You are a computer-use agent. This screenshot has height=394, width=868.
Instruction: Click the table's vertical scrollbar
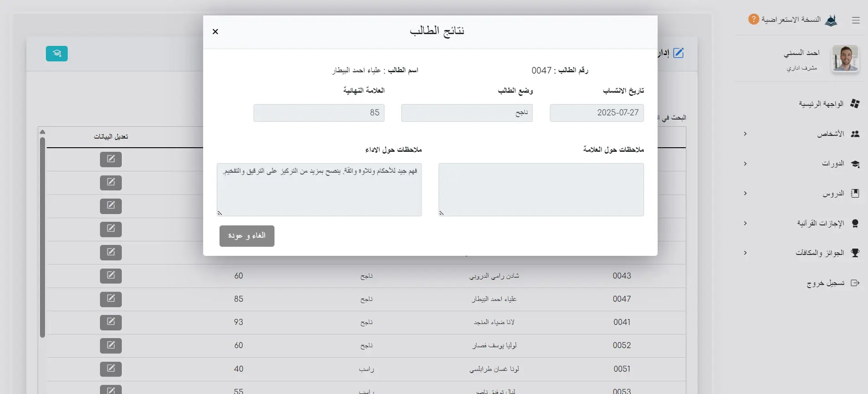click(42, 236)
